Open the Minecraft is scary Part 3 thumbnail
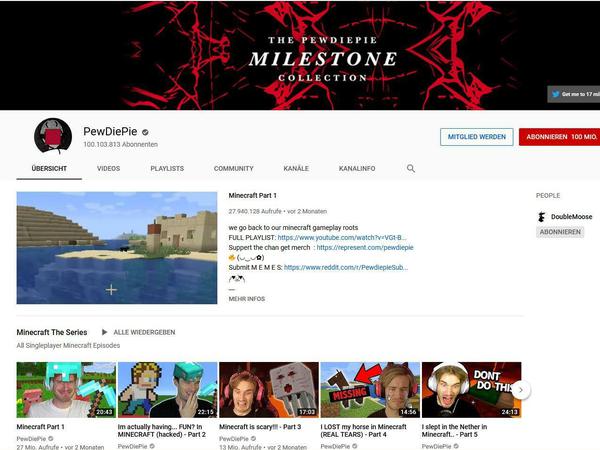Image resolution: width=600 pixels, height=450 pixels. (x=269, y=390)
